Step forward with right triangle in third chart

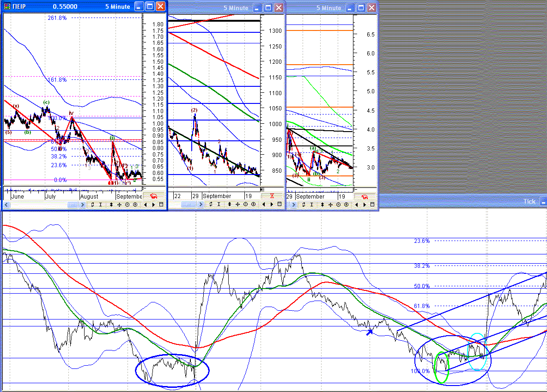365,205
